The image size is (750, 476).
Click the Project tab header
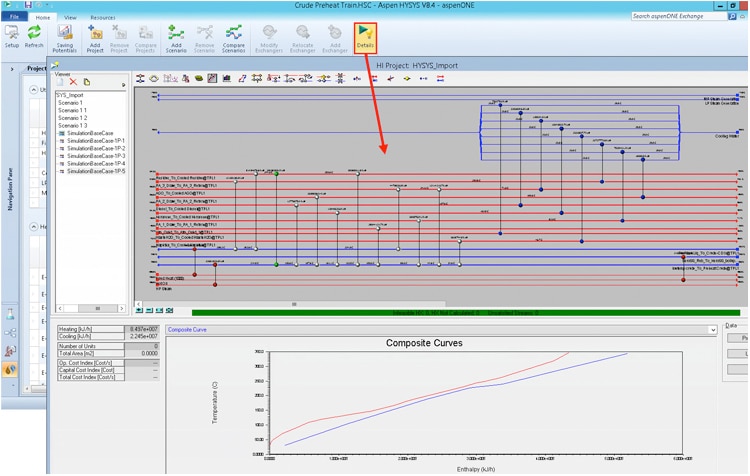click(36, 68)
